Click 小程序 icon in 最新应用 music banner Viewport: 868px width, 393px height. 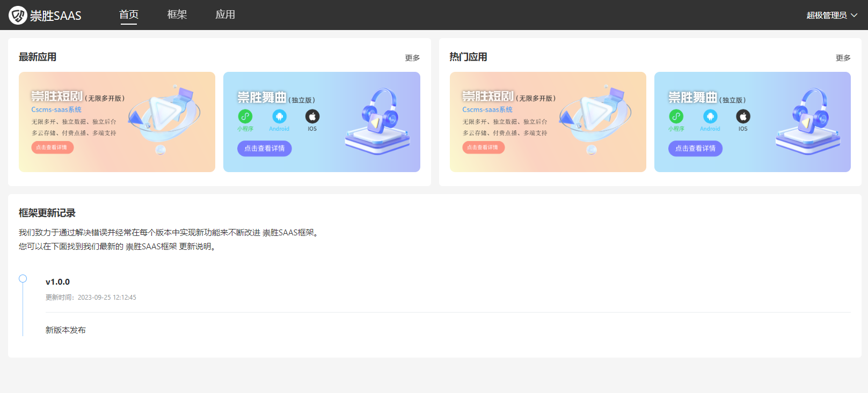tap(245, 116)
